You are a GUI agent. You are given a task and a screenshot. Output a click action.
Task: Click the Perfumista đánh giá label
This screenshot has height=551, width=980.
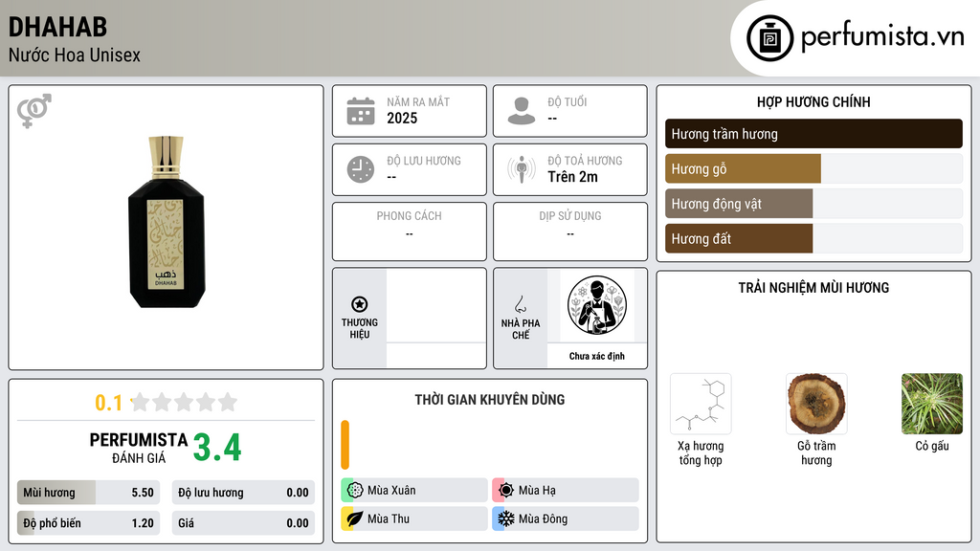pos(139,448)
